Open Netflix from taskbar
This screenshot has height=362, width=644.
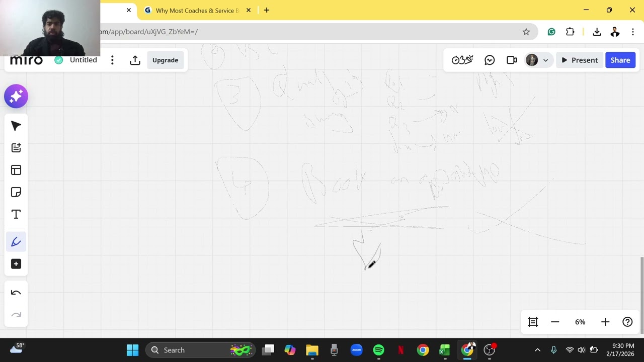(x=400, y=350)
